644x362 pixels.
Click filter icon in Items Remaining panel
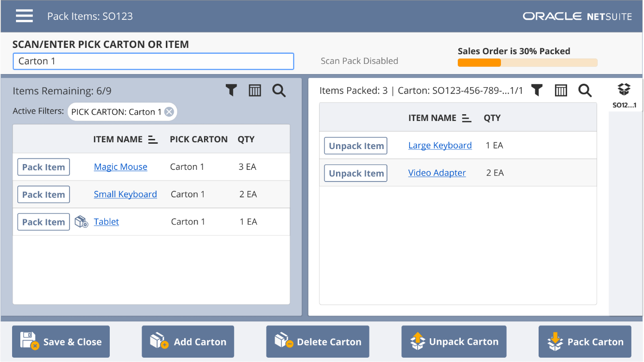coord(231,90)
